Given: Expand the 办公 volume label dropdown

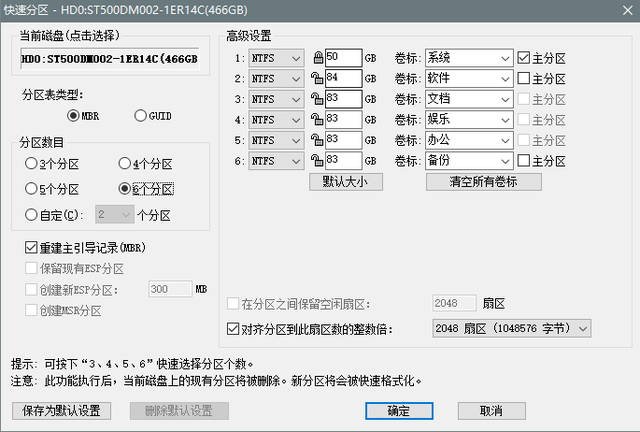Looking at the screenshot, I should [505, 141].
